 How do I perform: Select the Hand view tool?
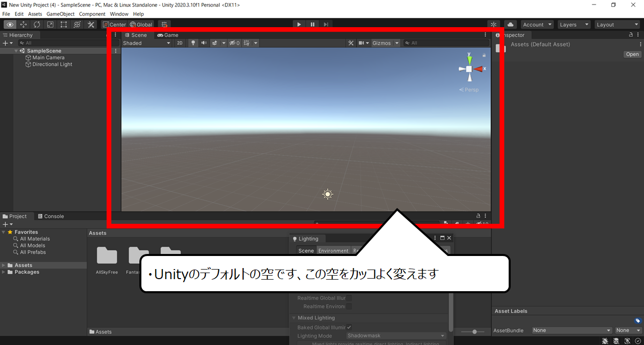(10, 25)
